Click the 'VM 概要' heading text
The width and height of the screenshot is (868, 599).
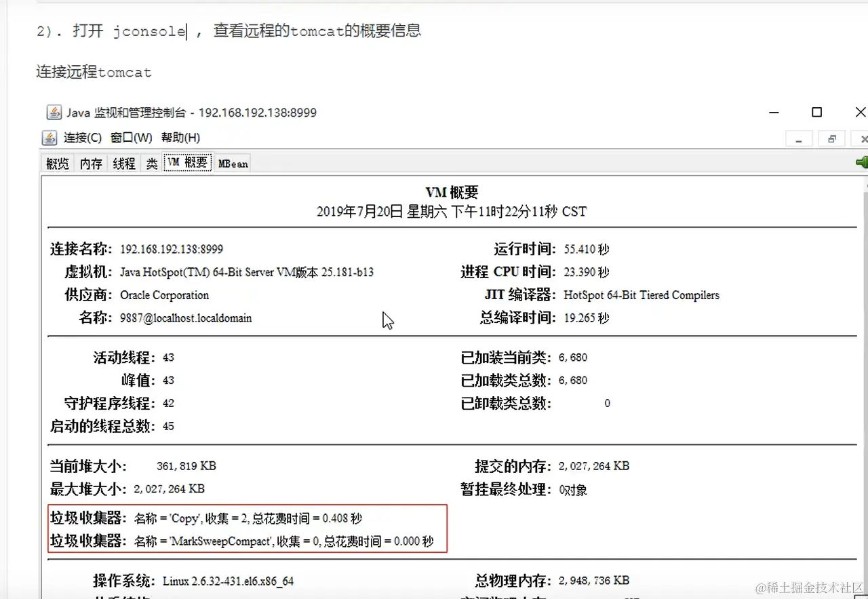coord(452,193)
